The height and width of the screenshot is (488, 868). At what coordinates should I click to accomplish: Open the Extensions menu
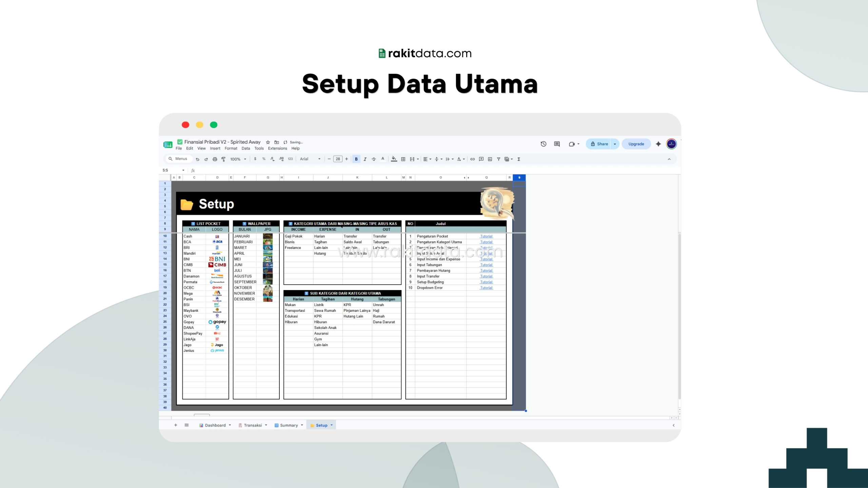pyautogui.click(x=277, y=148)
